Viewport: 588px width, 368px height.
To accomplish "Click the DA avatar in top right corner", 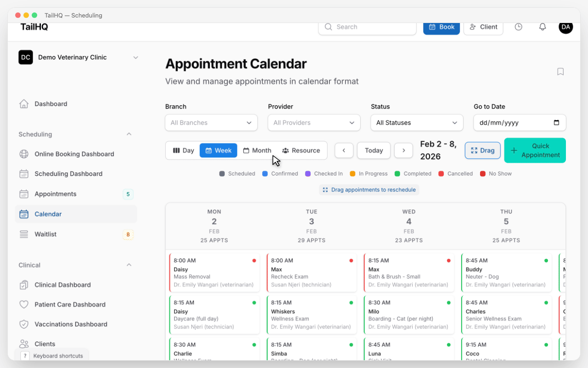I will [x=565, y=27].
